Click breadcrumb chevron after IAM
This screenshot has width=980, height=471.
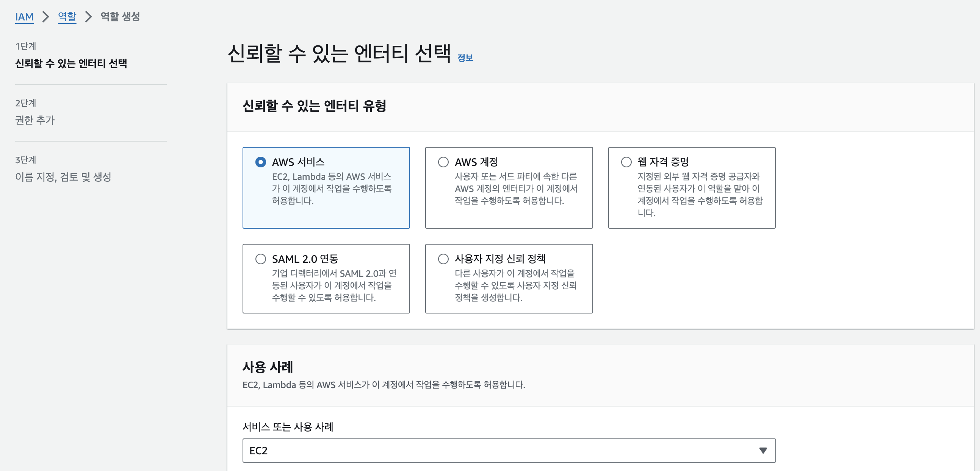(45, 17)
